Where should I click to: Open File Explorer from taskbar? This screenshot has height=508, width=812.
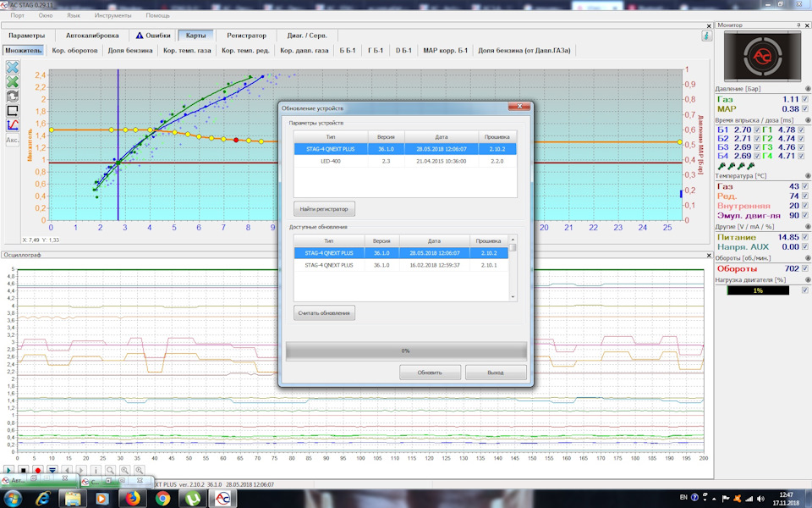[73, 499]
